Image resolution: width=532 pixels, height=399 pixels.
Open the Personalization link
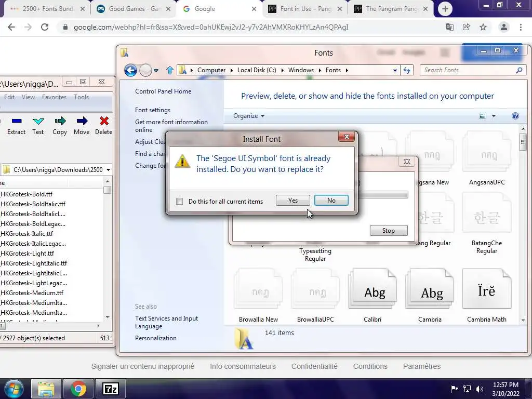click(156, 338)
